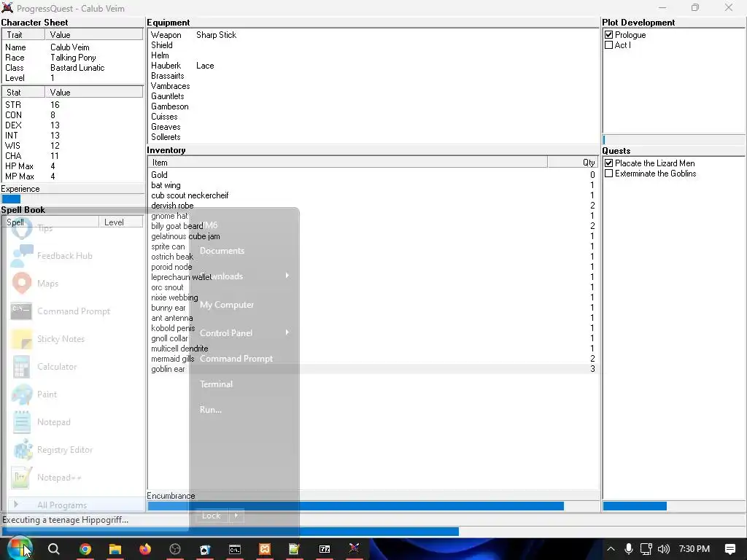The height and width of the screenshot is (560, 747).
Task: Launch Registry Editor from Start menu
Action: (x=64, y=449)
